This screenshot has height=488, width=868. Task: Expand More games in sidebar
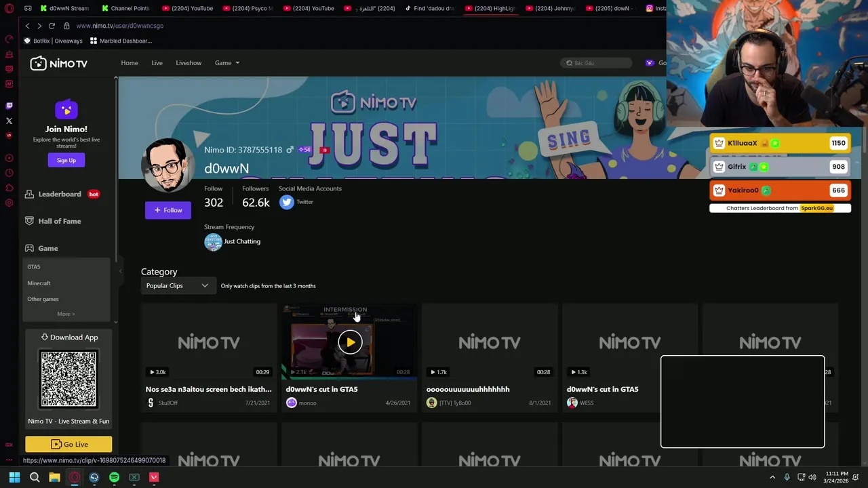[66, 314]
